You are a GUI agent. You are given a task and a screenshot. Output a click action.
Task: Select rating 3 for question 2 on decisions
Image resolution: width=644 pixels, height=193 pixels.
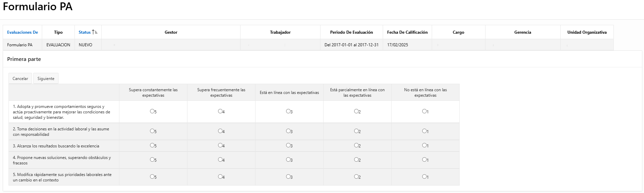click(x=288, y=131)
